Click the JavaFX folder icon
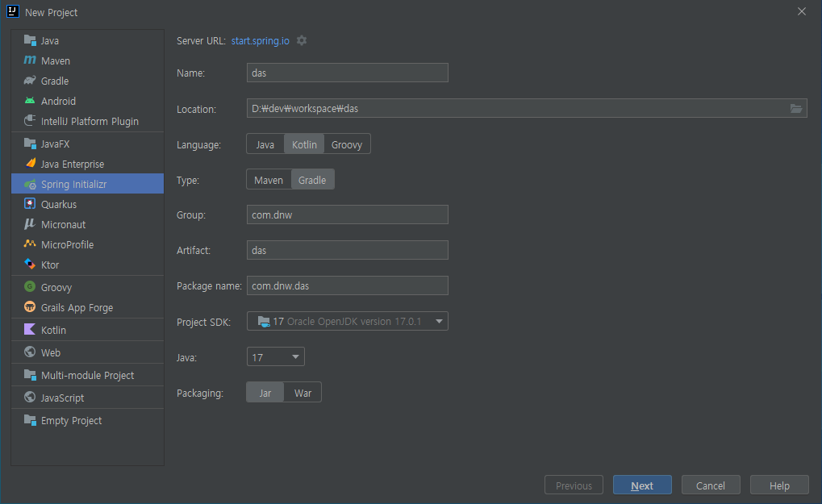 [30, 143]
